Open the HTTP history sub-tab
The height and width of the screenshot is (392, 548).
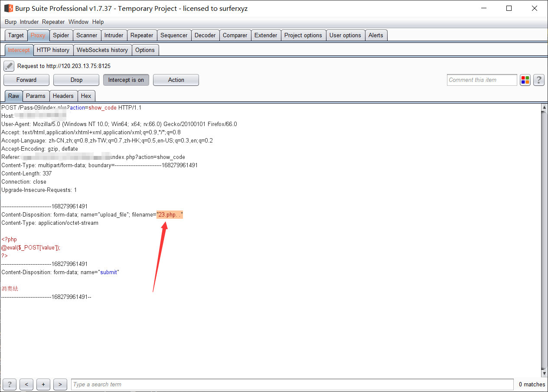coord(53,50)
